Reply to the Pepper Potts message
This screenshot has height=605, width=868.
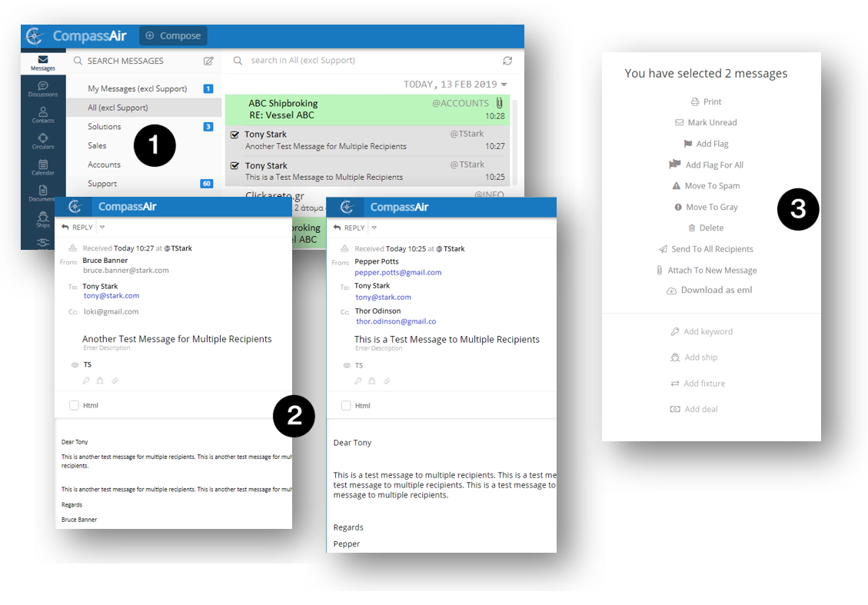[349, 228]
